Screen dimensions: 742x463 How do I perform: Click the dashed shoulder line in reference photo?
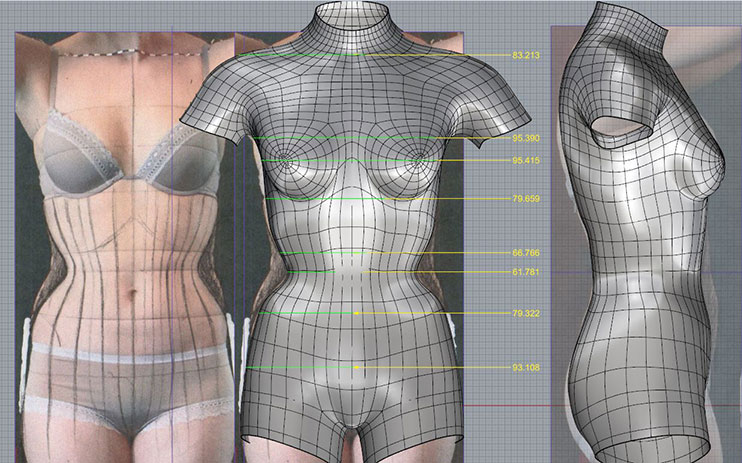pyautogui.click(x=110, y=56)
